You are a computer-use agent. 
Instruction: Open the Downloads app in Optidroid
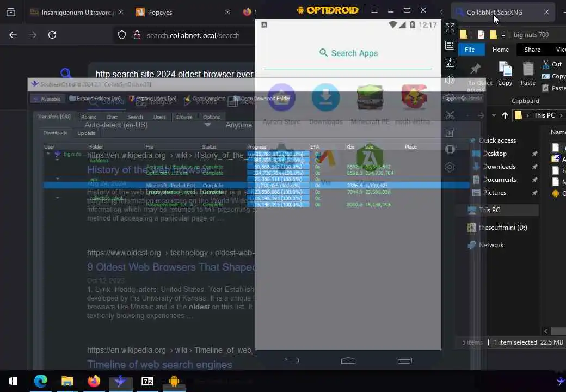click(x=325, y=97)
